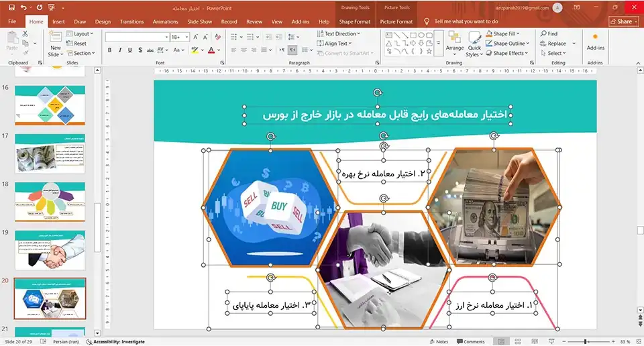The height and width of the screenshot is (346, 644).
Task: Open ribbon display options
Action: 577,7
